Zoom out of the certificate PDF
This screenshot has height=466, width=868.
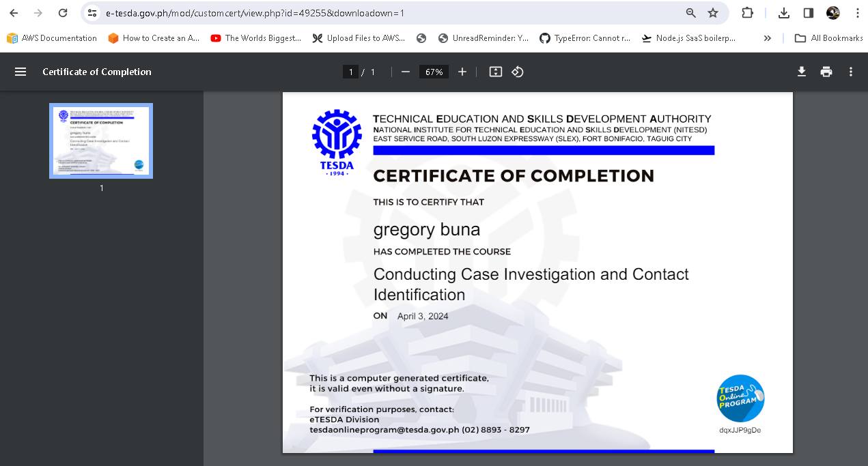click(406, 72)
